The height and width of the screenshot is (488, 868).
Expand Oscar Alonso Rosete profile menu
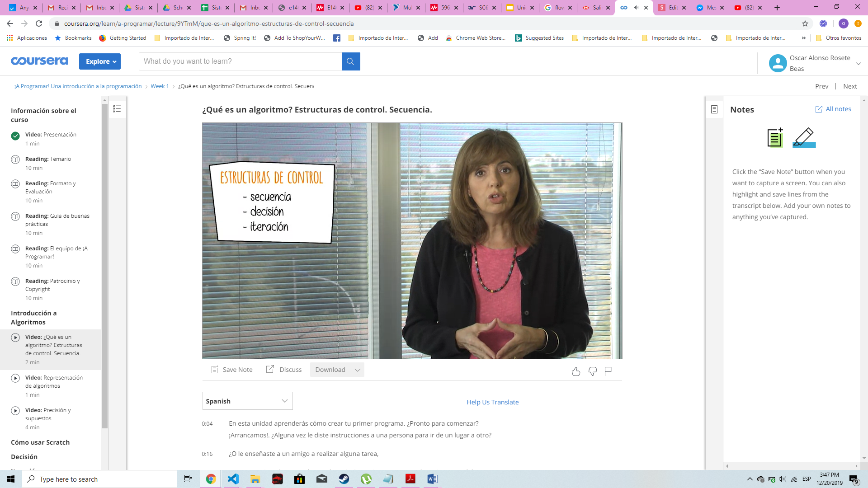coord(858,63)
